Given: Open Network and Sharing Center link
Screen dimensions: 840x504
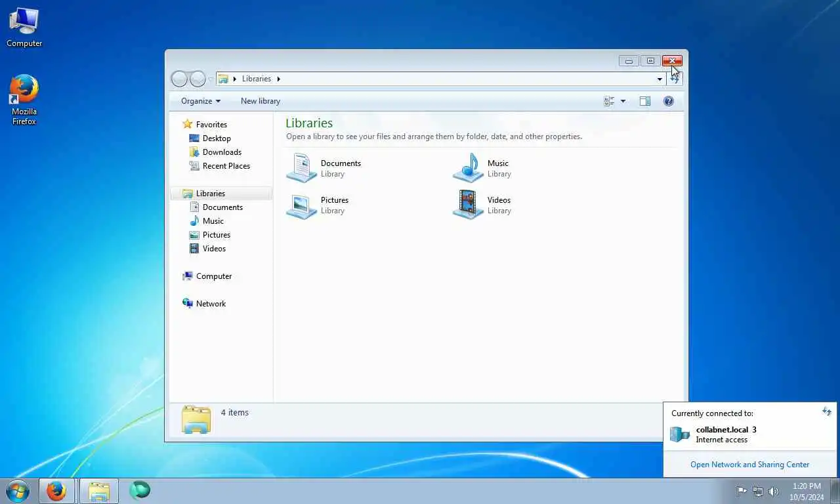Looking at the screenshot, I should tap(749, 465).
